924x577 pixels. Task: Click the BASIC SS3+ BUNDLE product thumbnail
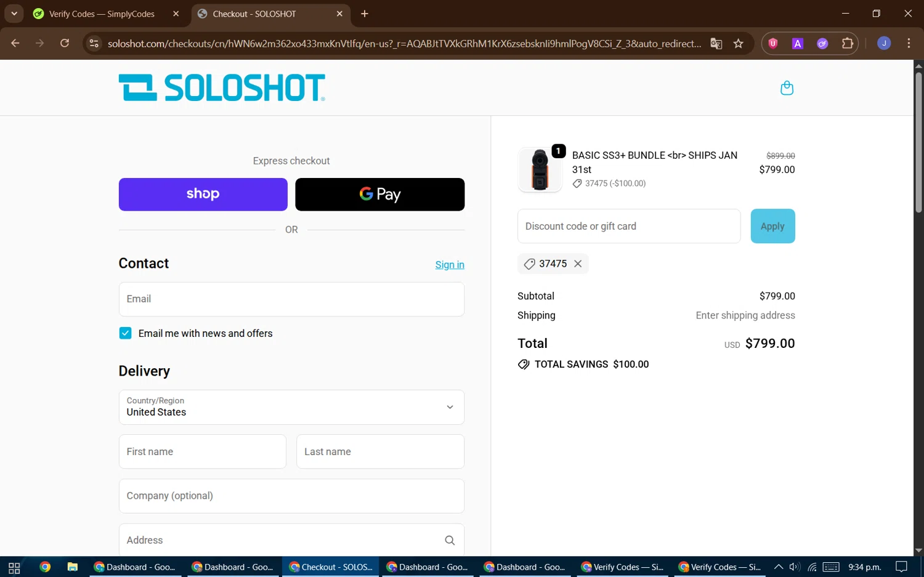click(540, 170)
